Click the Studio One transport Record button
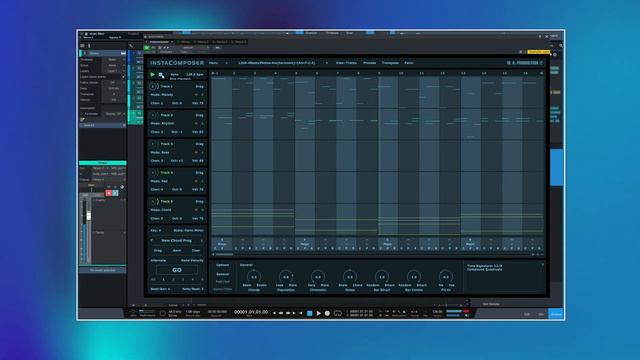The width and height of the screenshot is (640, 360). tap(327, 313)
